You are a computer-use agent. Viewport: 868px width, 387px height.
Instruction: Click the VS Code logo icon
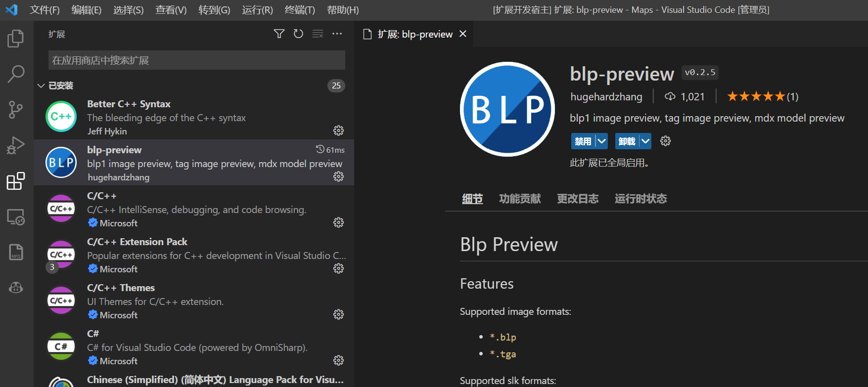(x=11, y=9)
